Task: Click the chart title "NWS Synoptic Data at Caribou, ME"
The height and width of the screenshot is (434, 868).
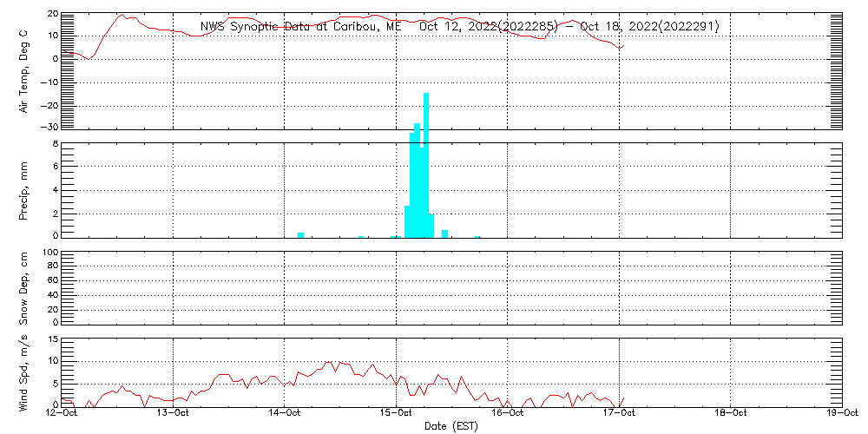Action: coord(301,27)
